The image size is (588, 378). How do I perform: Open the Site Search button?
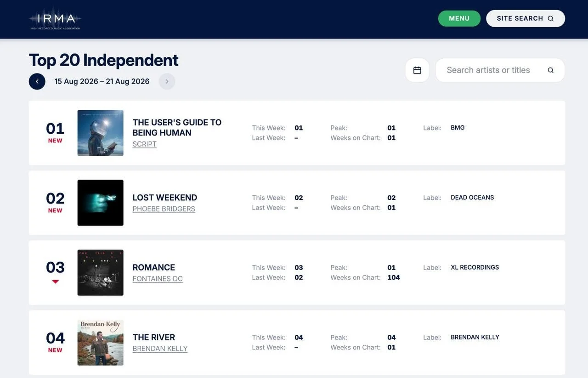point(526,18)
